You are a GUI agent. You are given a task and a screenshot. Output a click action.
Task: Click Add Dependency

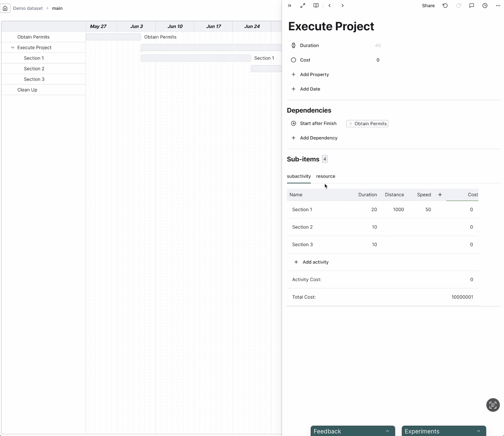coord(318,138)
